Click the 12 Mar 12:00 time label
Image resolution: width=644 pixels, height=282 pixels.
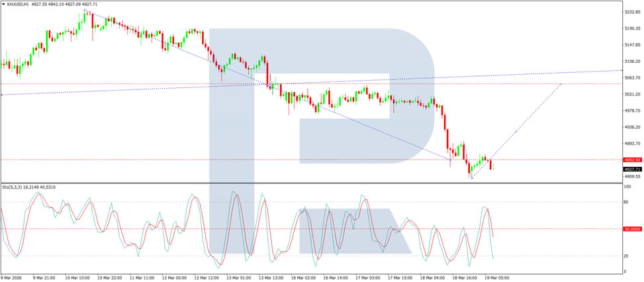point(207,278)
